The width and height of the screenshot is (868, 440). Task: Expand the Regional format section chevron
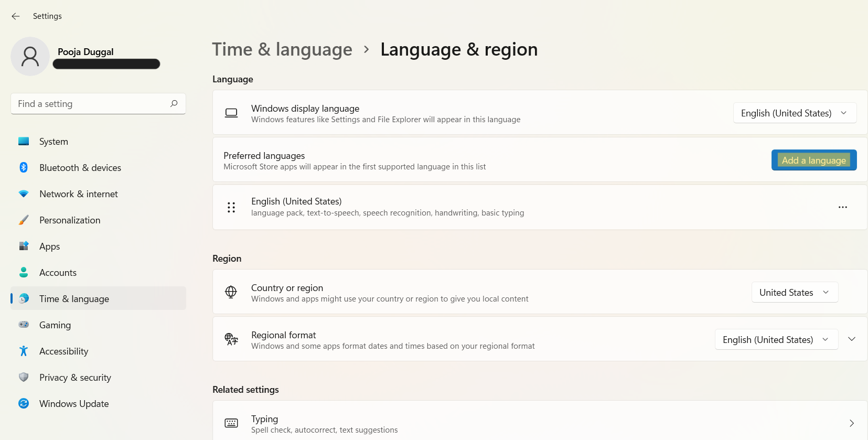[852, 339]
